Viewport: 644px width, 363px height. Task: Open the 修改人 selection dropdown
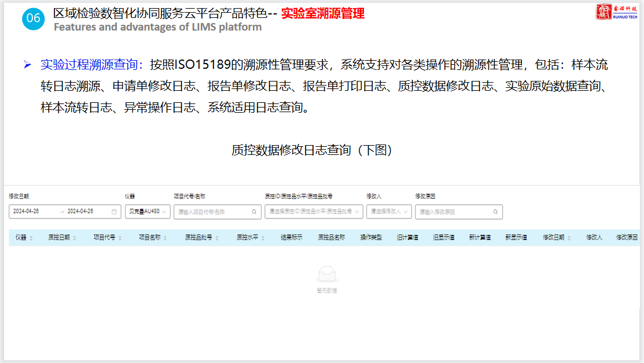click(x=388, y=212)
